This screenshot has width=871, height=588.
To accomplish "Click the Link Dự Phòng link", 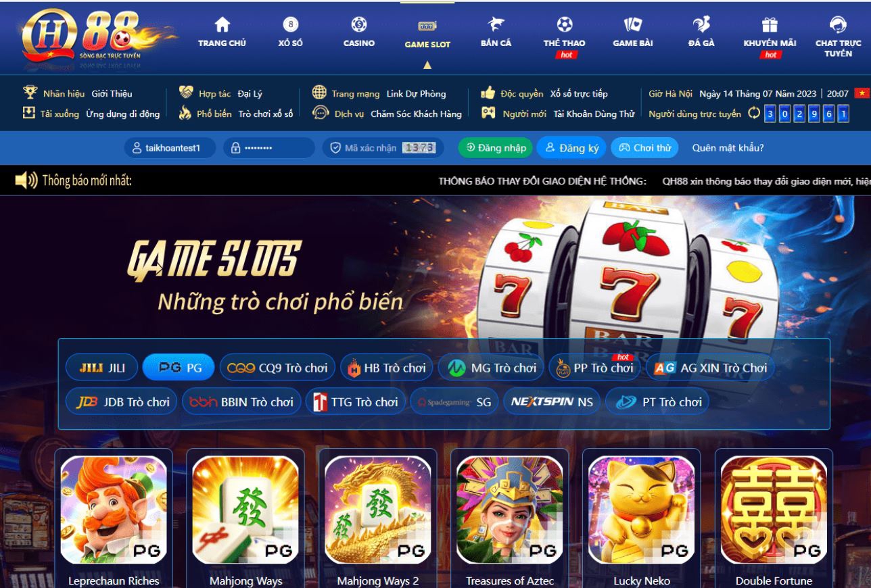I will coord(416,94).
